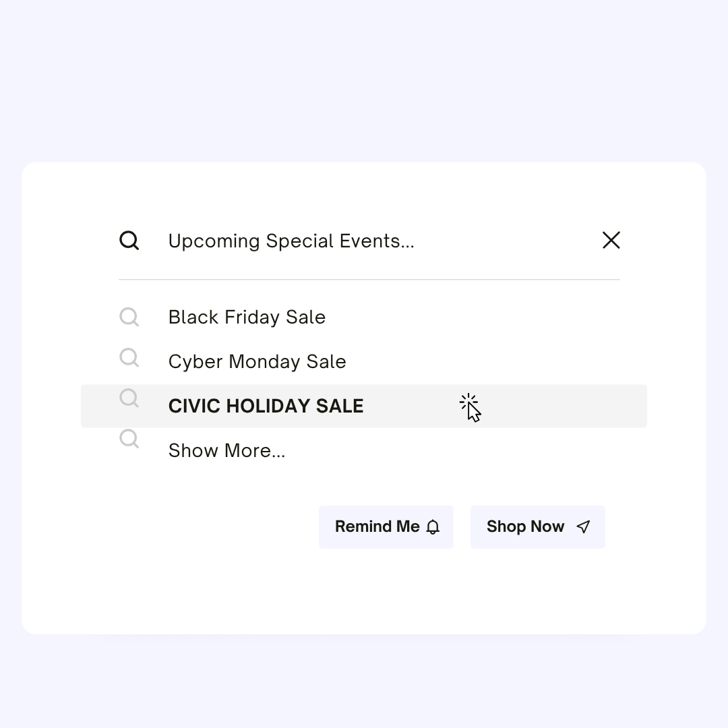This screenshot has height=728, width=728.
Task: Click the main search magnifier icon
Action: coord(129,241)
